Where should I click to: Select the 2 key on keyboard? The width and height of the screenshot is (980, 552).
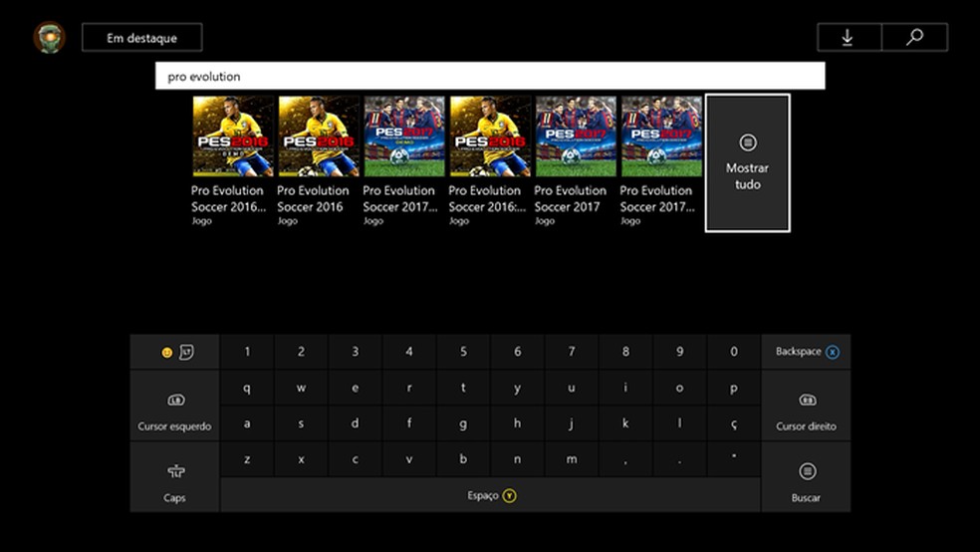coord(301,352)
